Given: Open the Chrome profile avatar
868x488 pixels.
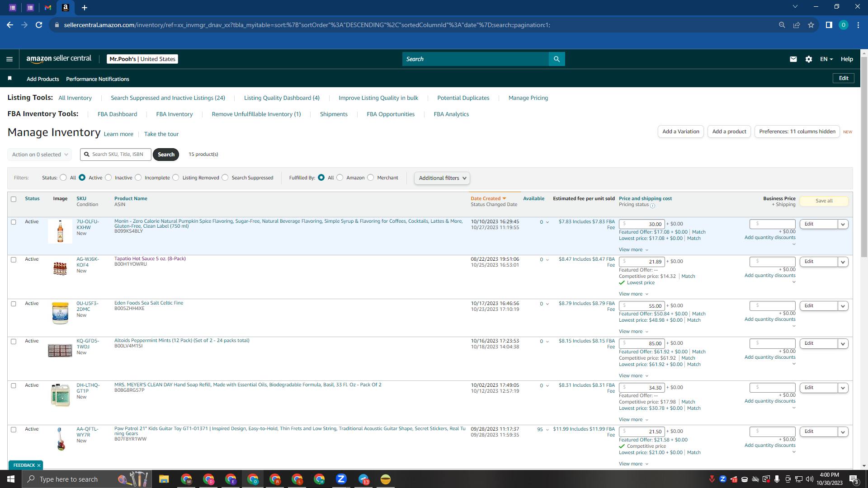Looking at the screenshot, I should click(843, 25).
